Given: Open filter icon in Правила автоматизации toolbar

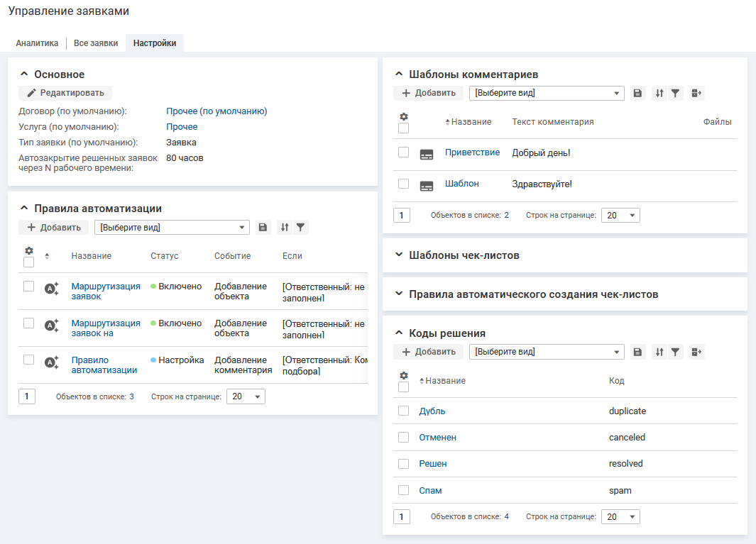Looking at the screenshot, I should click(x=301, y=228).
